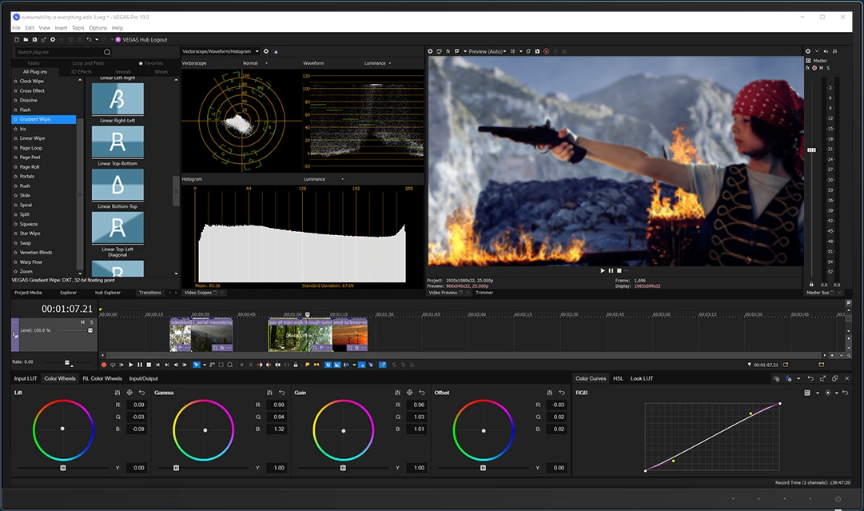Click the copy snapshot icon in preview toolbar
Screen dimensions: 864x511
(528, 51)
